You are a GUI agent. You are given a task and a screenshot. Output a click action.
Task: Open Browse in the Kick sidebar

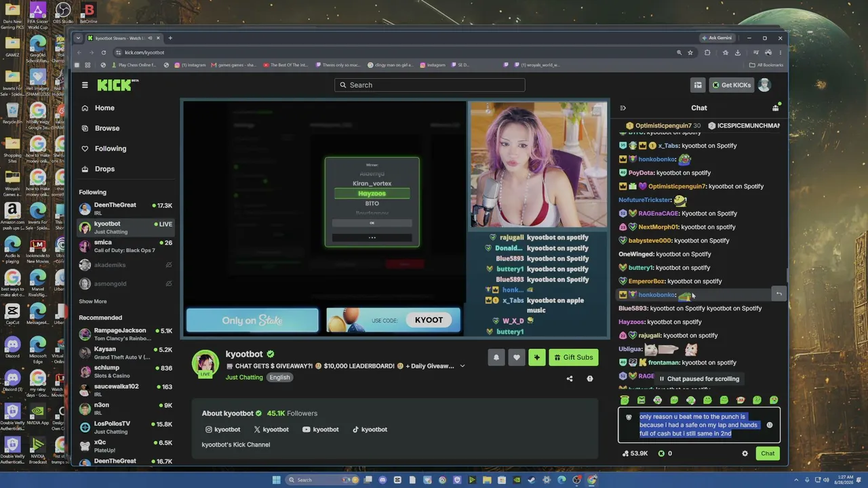point(107,128)
